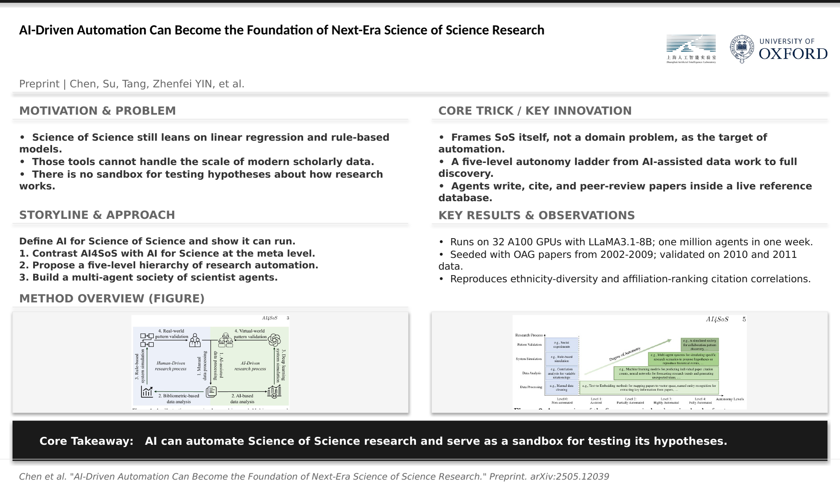Image resolution: width=840 pixels, height=504 pixels.
Task: Click 'Degree of Autonomy' arrow label in Figure 2
Action: pyautogui.click(x=625, y=354)
